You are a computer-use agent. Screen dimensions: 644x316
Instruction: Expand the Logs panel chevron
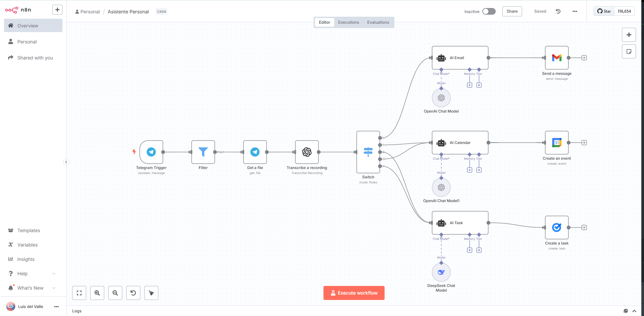point(634,311)
